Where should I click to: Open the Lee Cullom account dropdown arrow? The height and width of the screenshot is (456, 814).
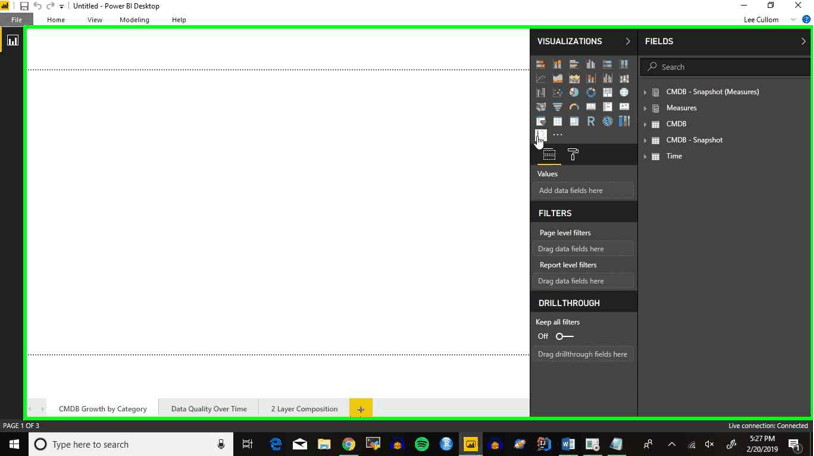click(x=793, y=20)
